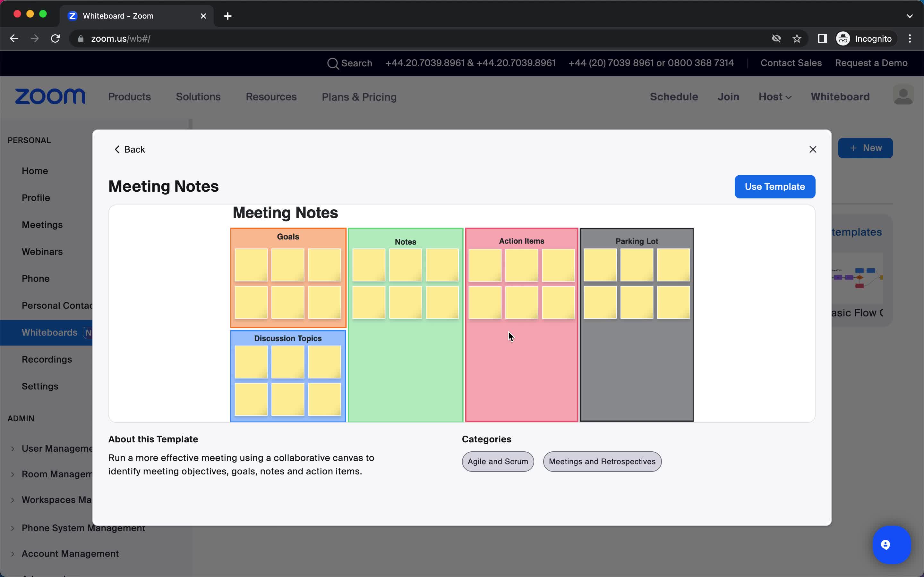Click the Back button in the dialog

click(130, 149)
